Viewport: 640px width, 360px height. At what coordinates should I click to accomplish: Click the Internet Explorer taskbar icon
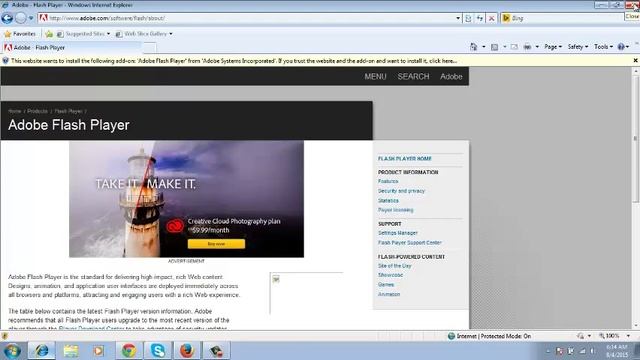42,351
